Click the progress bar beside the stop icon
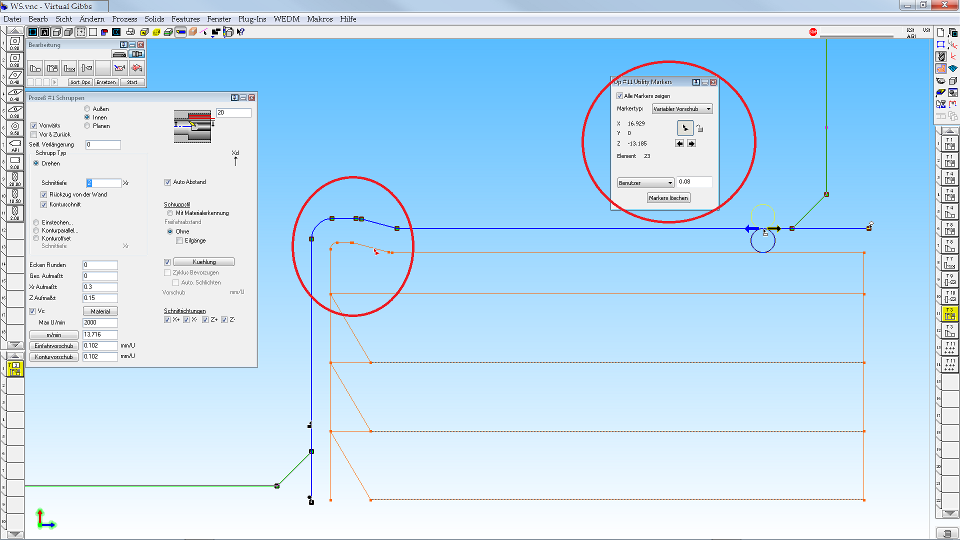This screenshot has height=540, width=960. pyautogui.click(x=857, y=34)
